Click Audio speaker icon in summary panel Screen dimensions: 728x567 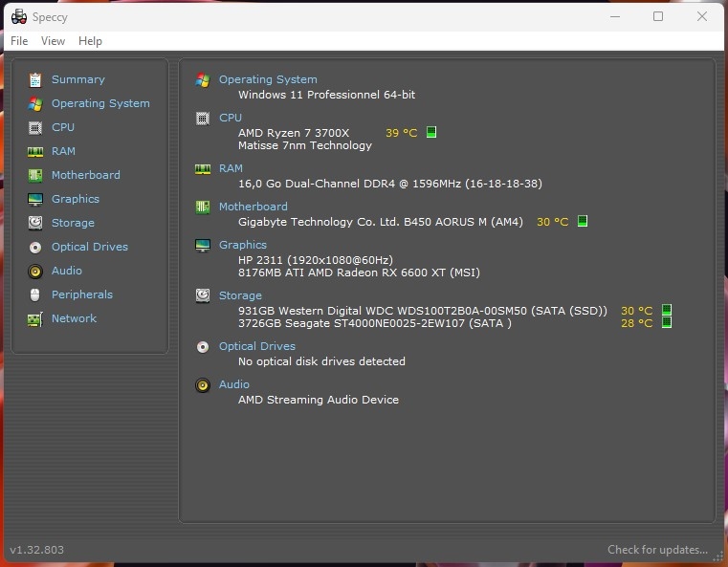pyautogui.click(x=203, y=385)
